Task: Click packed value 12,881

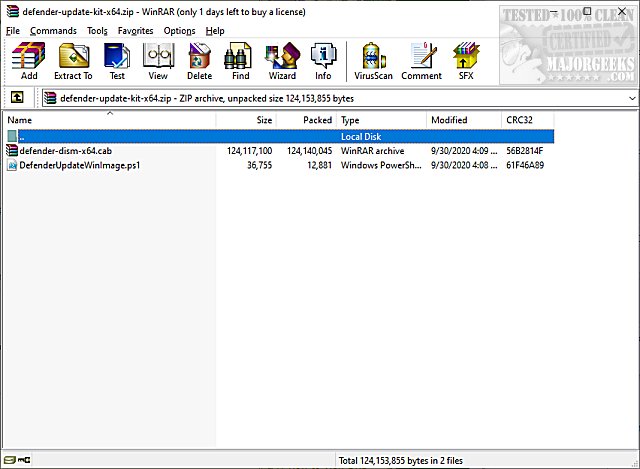Action: 320,165
